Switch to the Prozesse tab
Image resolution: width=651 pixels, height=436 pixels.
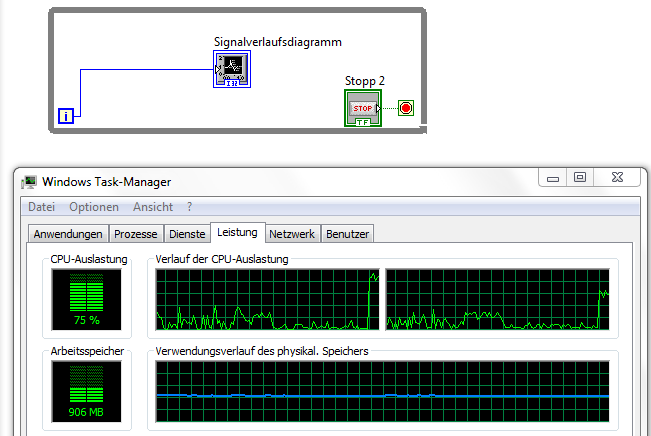tap(136, 234)
